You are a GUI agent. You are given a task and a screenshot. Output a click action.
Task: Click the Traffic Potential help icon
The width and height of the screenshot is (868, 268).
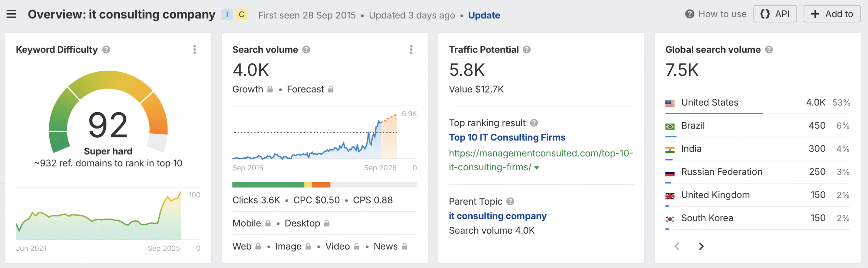click(527, 50)
